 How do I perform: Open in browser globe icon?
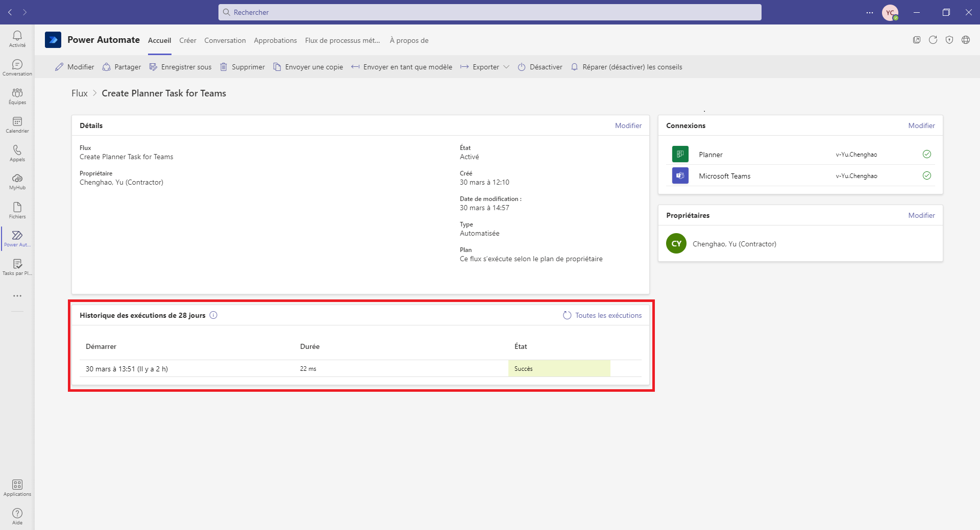coord(966,40)
